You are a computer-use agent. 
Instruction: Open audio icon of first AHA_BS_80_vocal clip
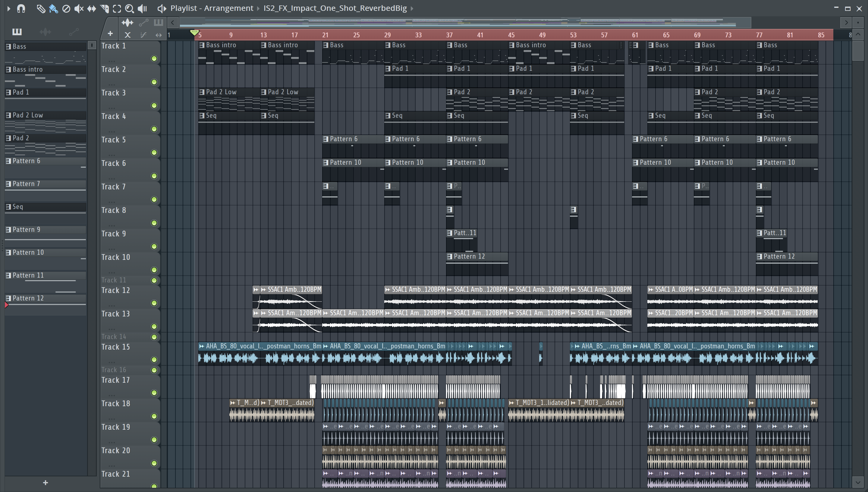(x=202, y=346)
